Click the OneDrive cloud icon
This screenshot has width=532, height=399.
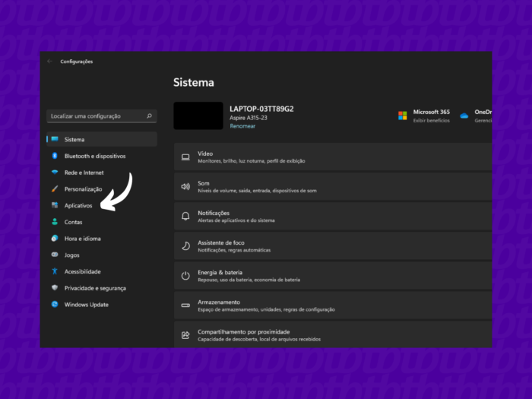click(x=464, y=116)
